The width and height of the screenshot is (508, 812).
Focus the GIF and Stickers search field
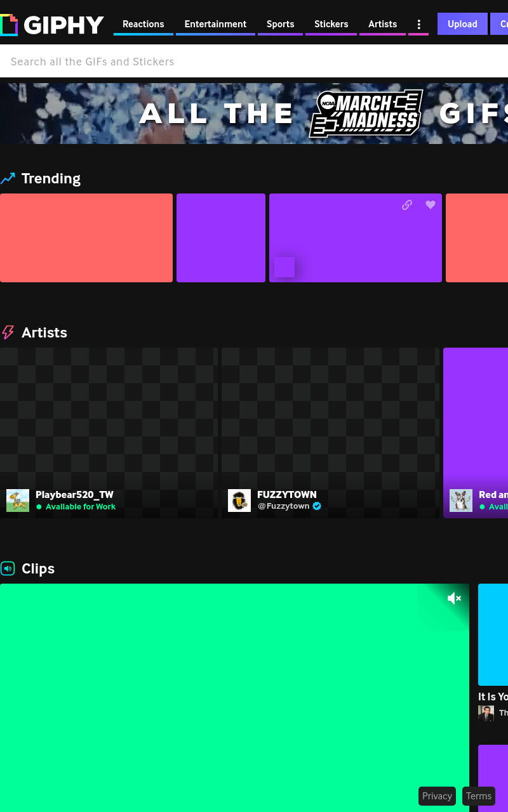(254, 62)
